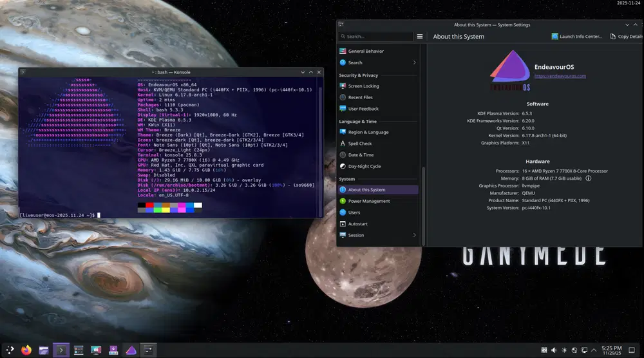Click the Manufacturer value QEMU
Viewport: 644px width, 358px height.
click(x=528, y=193)
